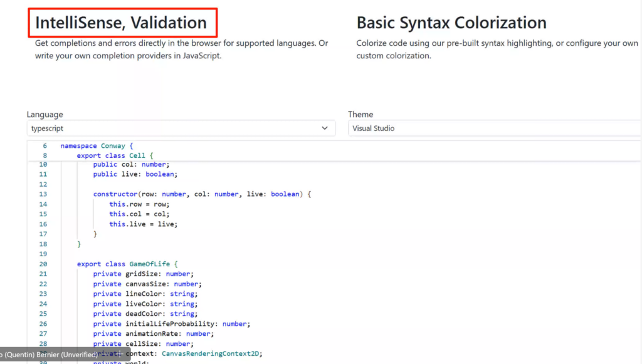Place cursor on 'constructor' keyword

coord(115,194)
